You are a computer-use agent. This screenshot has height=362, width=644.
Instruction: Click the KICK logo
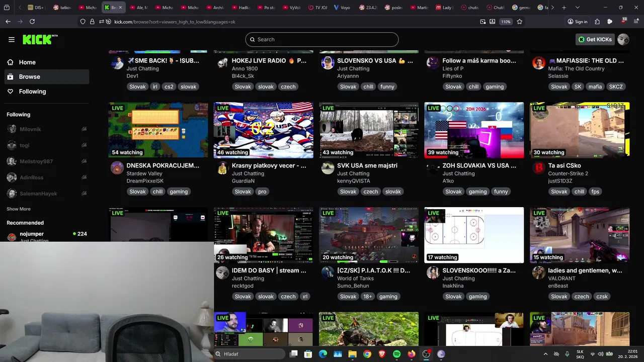pyautogui.click(x=40, y=39)
